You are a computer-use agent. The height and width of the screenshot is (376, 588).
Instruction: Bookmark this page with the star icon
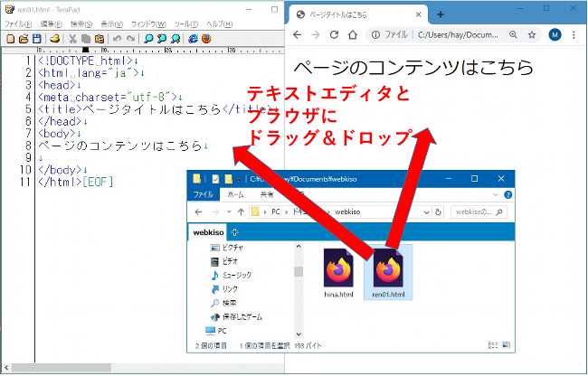[531, 35]
